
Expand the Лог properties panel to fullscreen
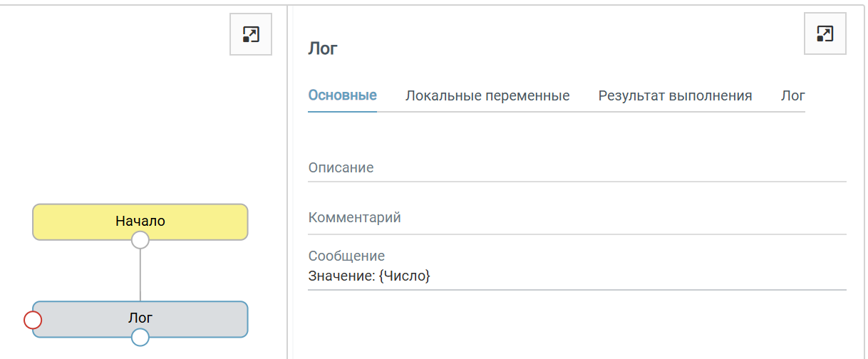click(x=825, y=33)
